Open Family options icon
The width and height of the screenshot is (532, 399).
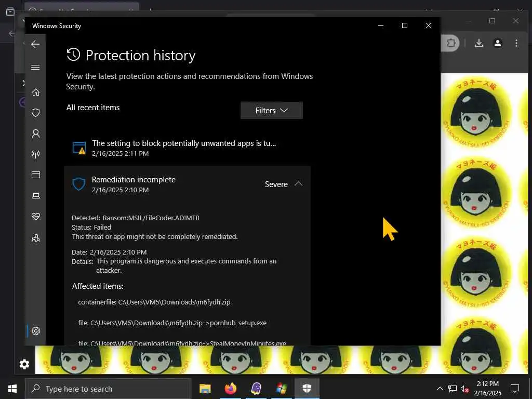coord(36,238)
